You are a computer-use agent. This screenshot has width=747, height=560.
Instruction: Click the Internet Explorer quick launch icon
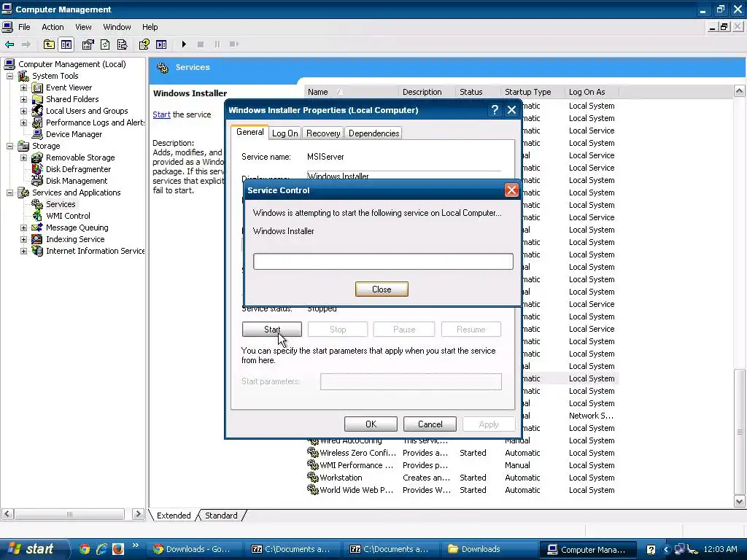[101, 549]
